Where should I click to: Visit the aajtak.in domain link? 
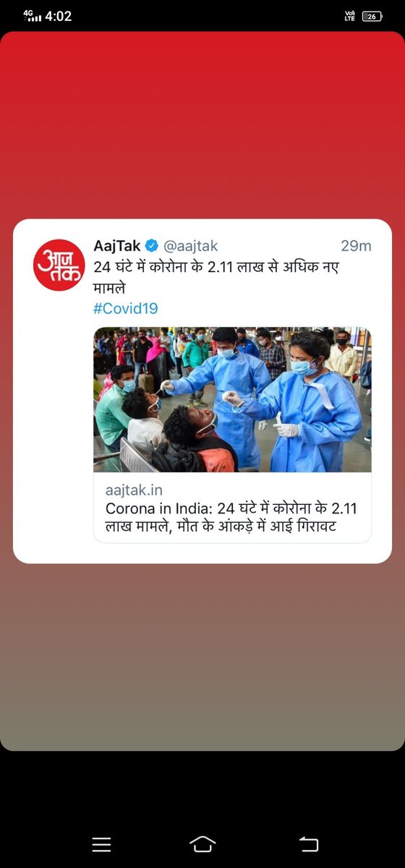pos(134,490)
